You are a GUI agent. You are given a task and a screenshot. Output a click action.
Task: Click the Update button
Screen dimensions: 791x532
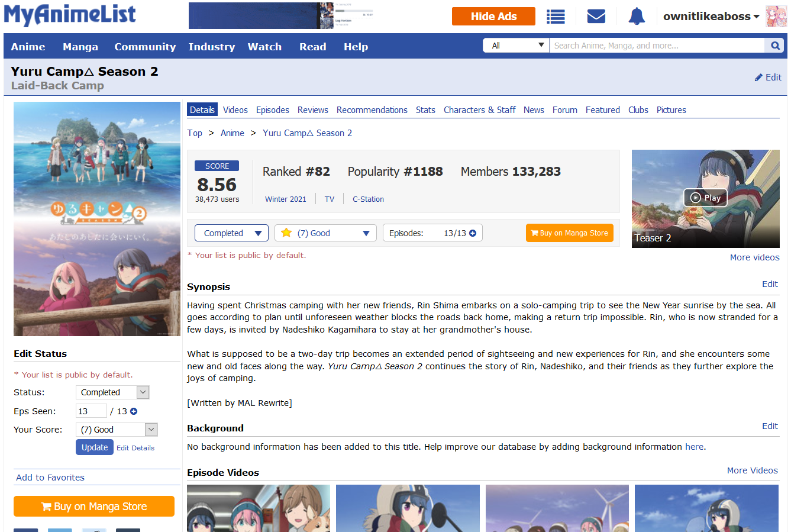tap(94, 447)
